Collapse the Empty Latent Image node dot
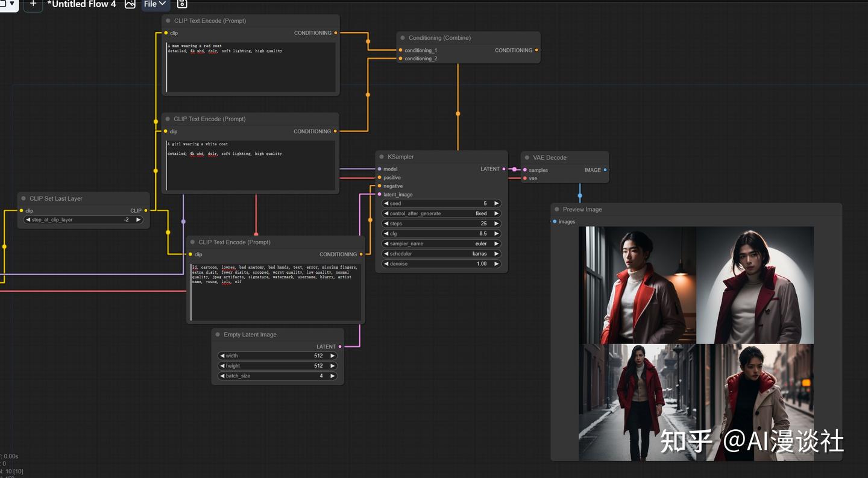 pos(218,335)
